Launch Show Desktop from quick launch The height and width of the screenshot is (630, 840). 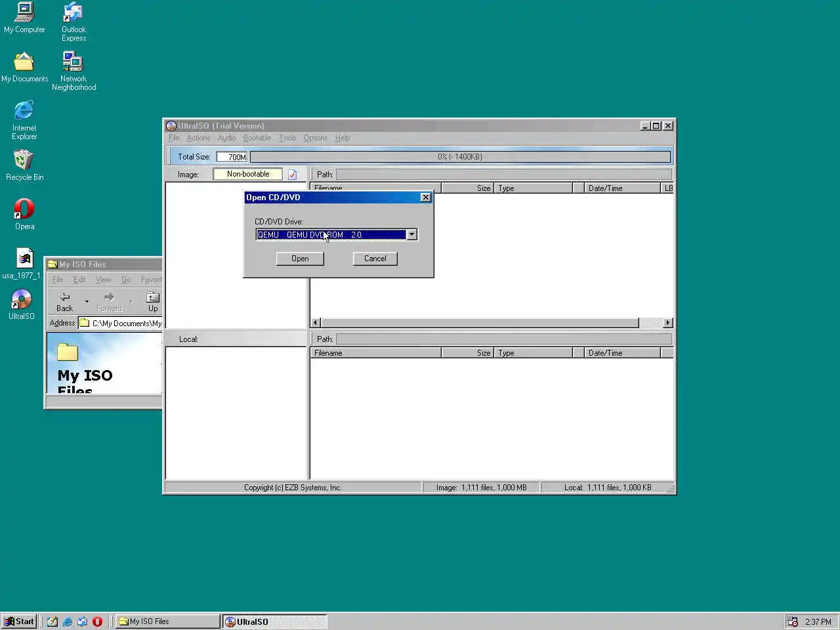coord(52,621)
